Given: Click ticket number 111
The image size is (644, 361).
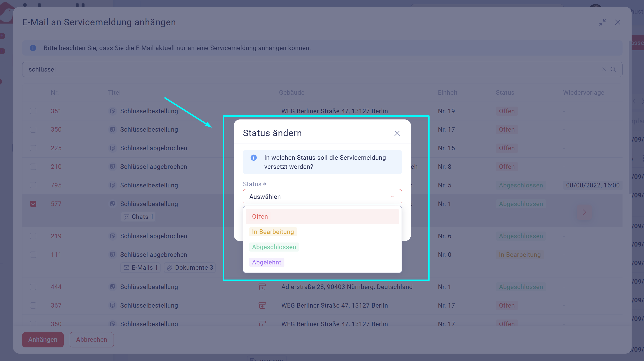Looking at the screenshot, I should [x=56, y=255].
